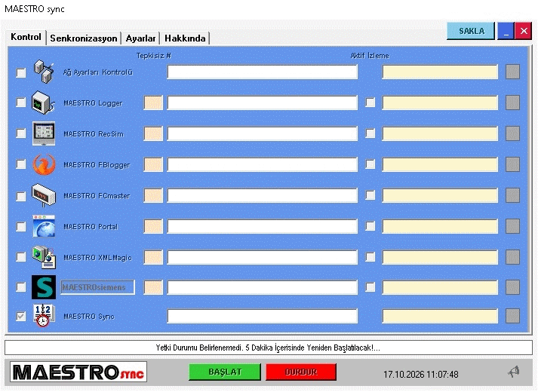Switch to the Kontrol tab
Image resolution: width=538 pixels, height=392 pixels.
pyautogui.click(x=26, y=37)
